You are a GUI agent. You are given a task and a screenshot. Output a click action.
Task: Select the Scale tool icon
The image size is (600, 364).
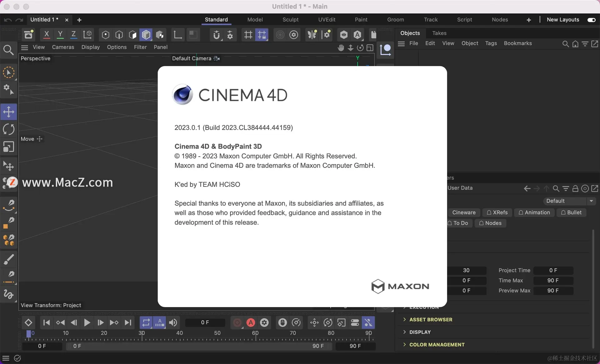[x=8, y=147]
